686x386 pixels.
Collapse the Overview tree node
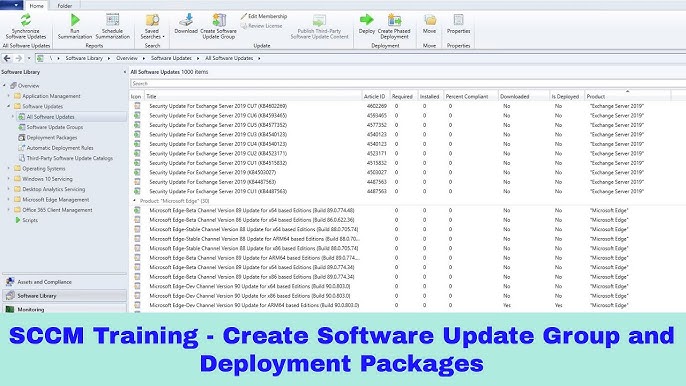point(4,85)
